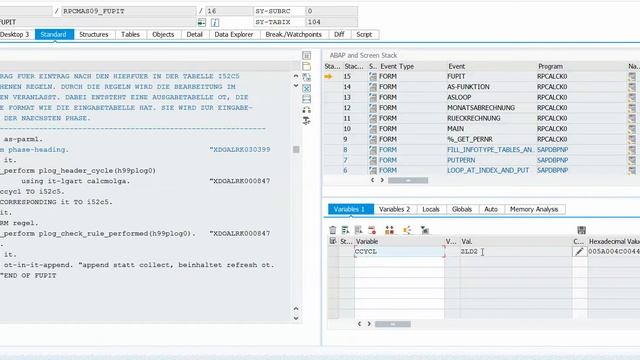
Task: Click the split-rows icon in the editor side toolbar
Action: click(x=307, y=99)
